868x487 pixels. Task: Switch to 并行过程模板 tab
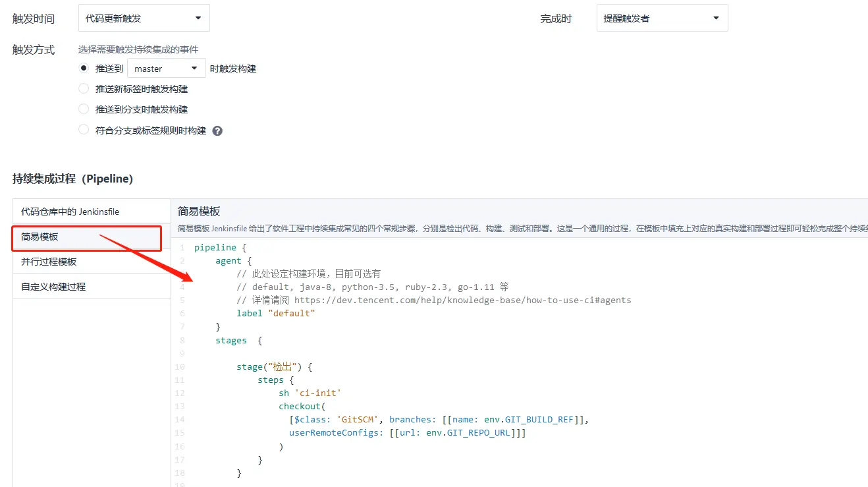coord(92,262)
